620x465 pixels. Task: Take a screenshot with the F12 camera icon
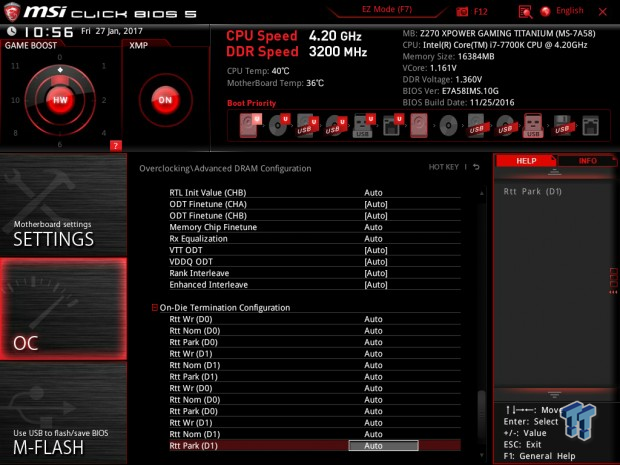click(x=462, y=11)
